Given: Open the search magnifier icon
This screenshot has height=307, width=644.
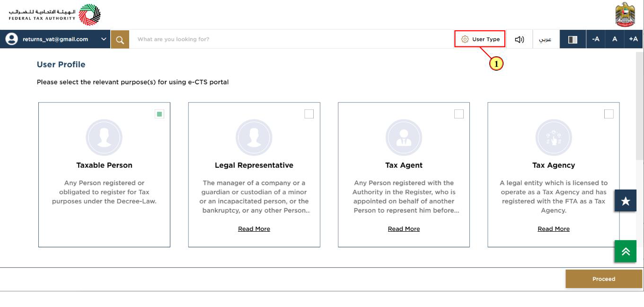Looking at the screenshot, I should [120, 39].
